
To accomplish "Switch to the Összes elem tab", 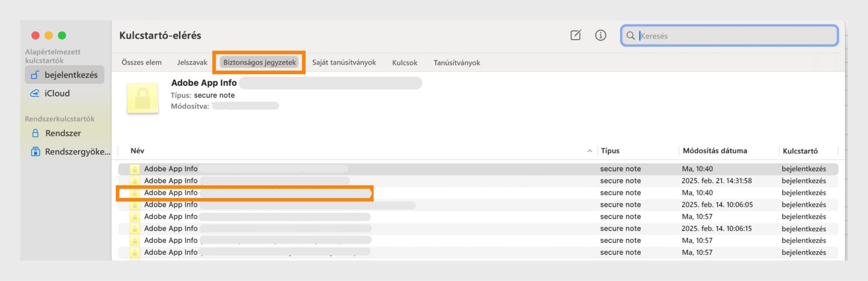I will coord(142,62).
